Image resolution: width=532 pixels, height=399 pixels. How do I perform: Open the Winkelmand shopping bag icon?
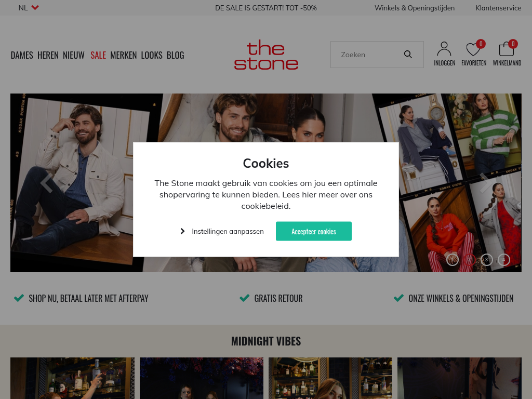click(x=506, y=49)
